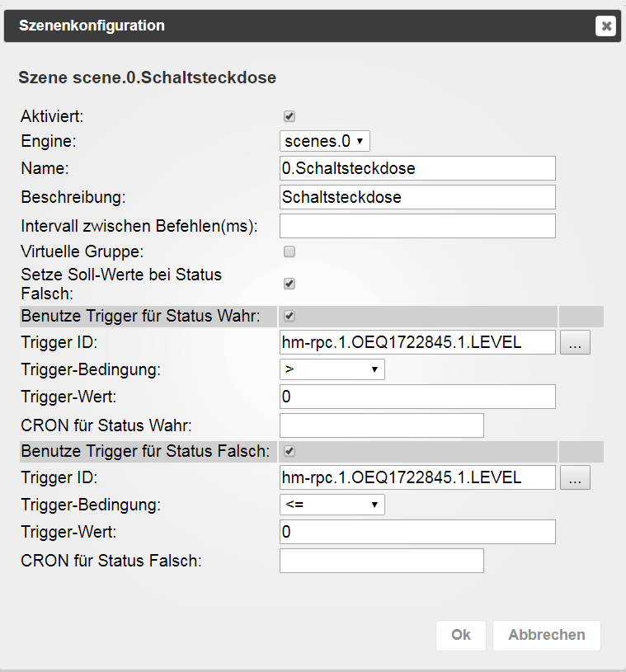The image size is (626, 672).
Task: Click the Name input field
Action: (417, 168)
